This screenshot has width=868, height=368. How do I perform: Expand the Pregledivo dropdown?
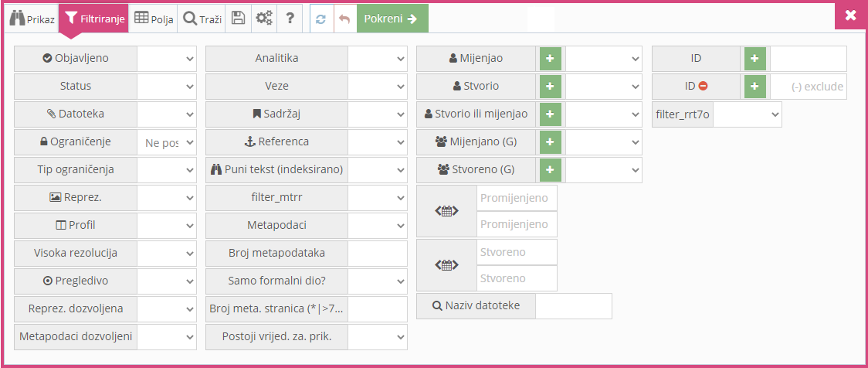point(167,281)
